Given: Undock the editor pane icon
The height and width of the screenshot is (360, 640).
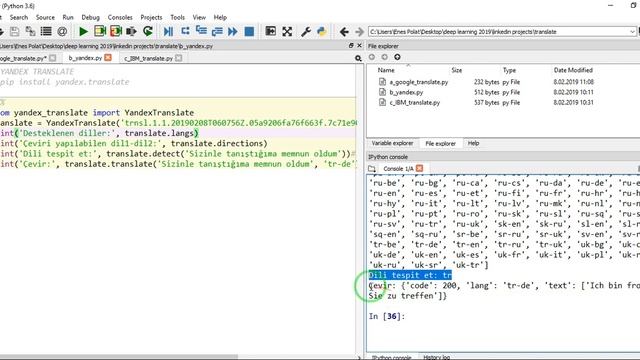Looking at the screenshot, I should (x=351, y=46).
